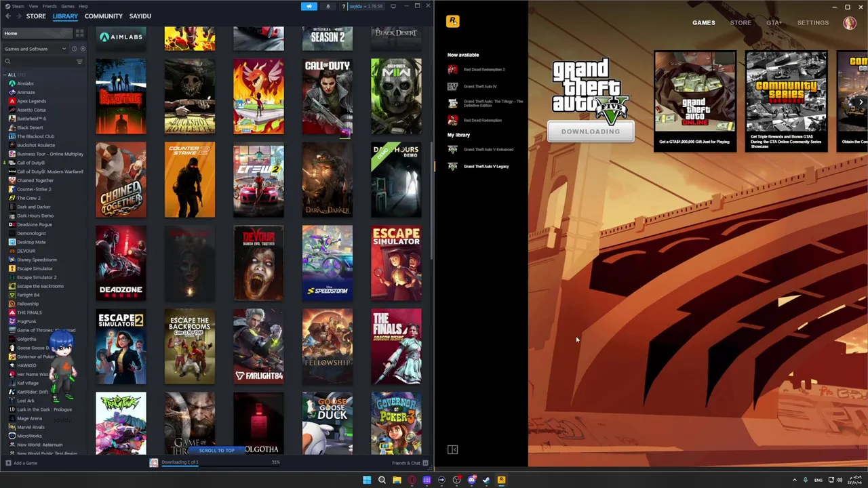Screen dimensions: 868x488
Task: Select STORE tab in Rockstar launcher
Action: click(741, 22)
